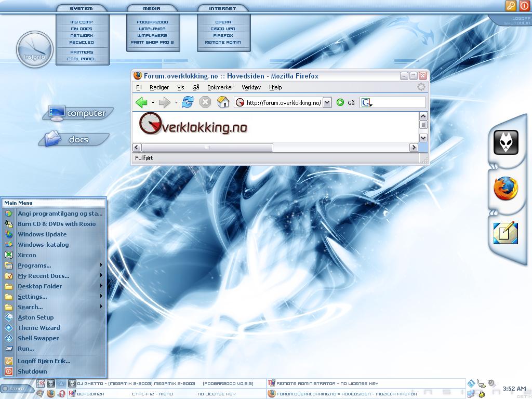Launch Firefox from the side dock
Viewport: 532px width, 399px height.
(x=506, y=188)
